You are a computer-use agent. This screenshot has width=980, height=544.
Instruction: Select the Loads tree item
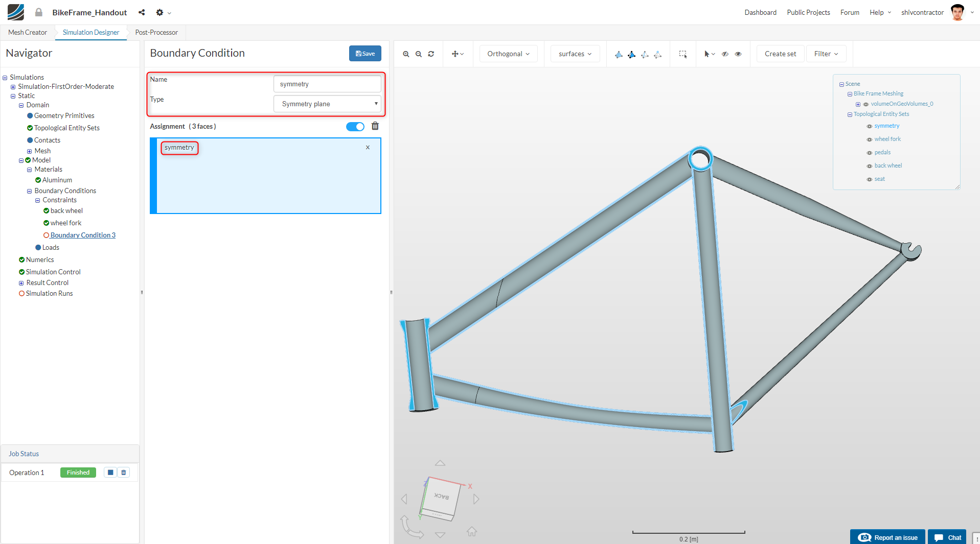click(x=51, y=248)
